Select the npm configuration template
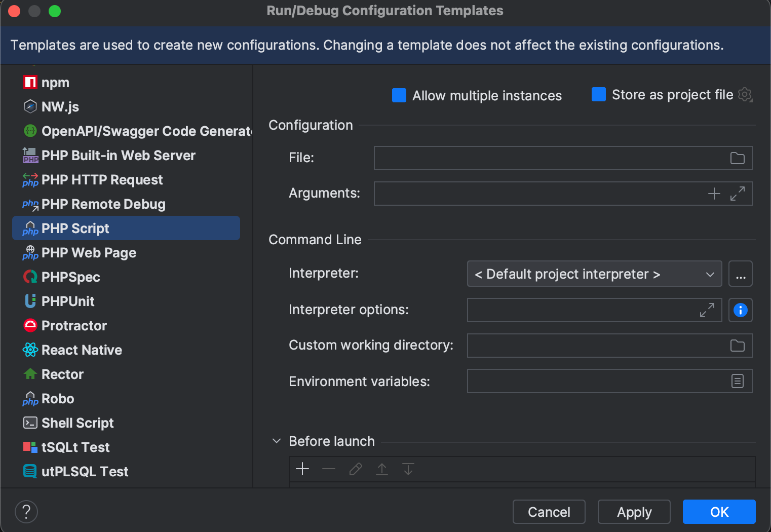771x532 pixels. 56,82
